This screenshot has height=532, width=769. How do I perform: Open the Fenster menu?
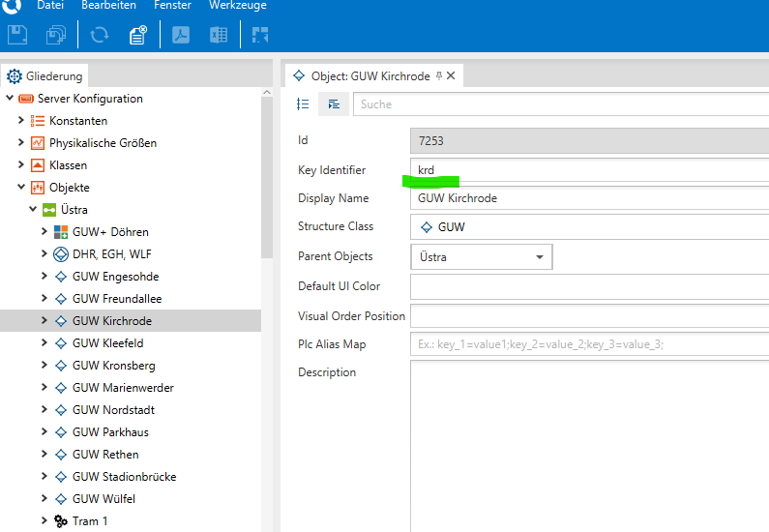click(x=172, y=6)
